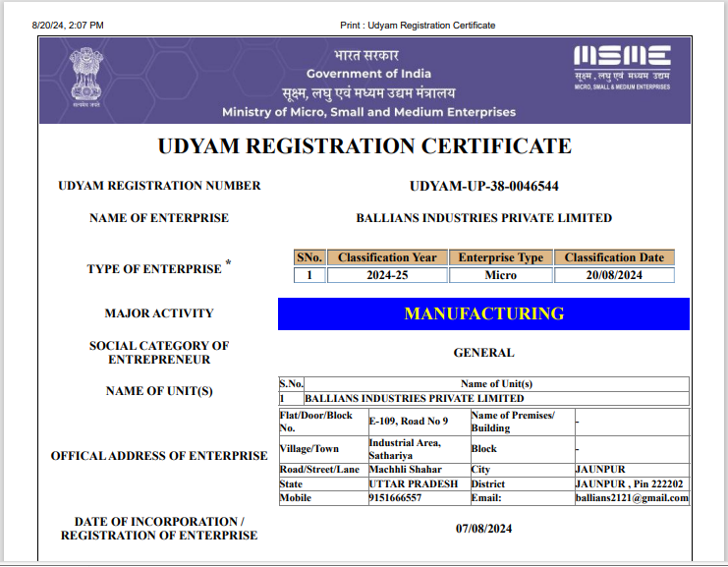Click the Indian national emblem logo

point(85,77)
